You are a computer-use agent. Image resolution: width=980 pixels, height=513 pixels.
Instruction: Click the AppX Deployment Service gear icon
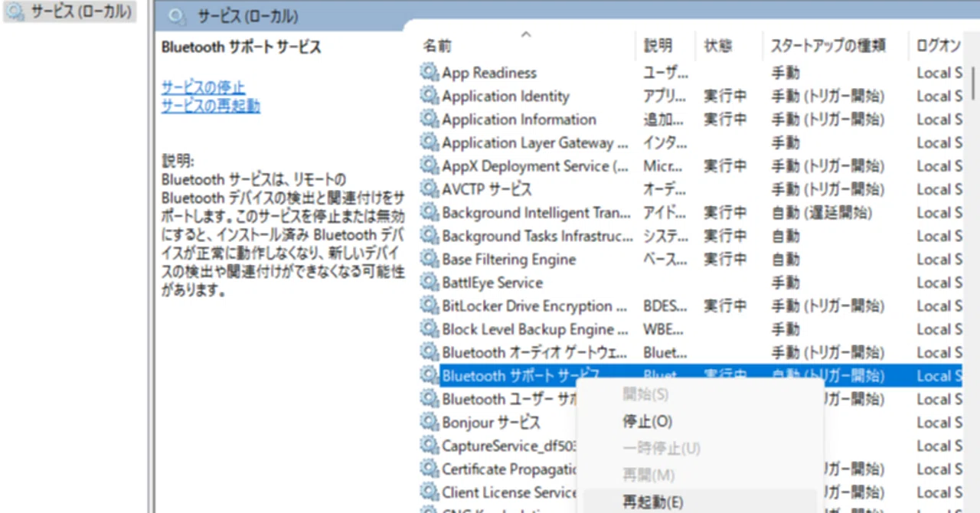coord(429,165)
